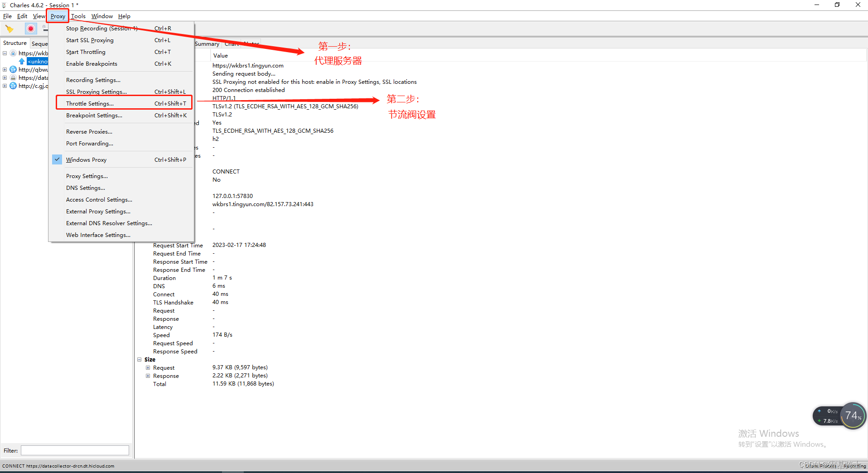Image resolution: width=868 pixels, height=473 pixels.
Task: Collapse the https://wkb tree node
Action: 5,53
